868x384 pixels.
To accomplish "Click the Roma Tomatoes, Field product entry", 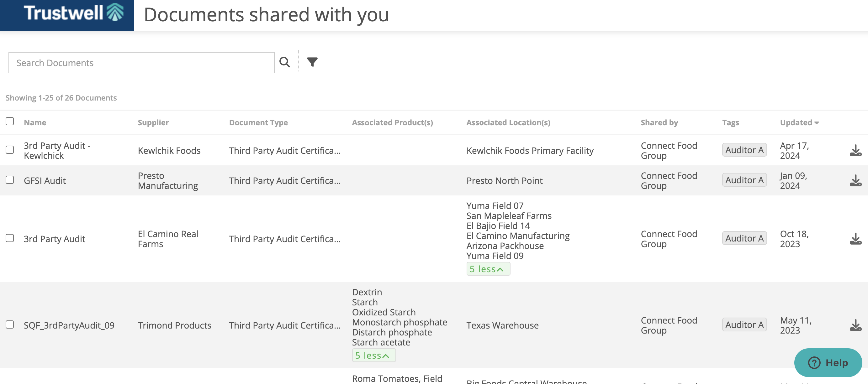I will coord(397,379).
